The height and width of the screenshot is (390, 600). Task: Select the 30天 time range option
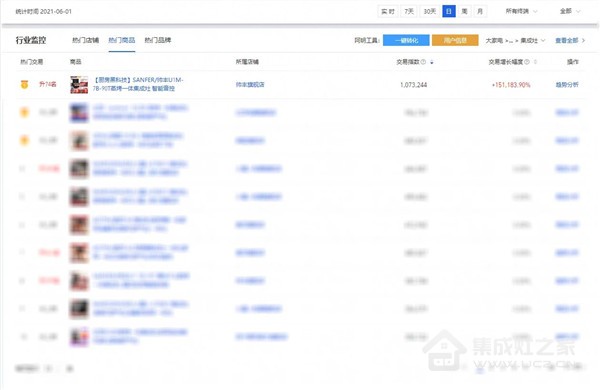[430, 11]
